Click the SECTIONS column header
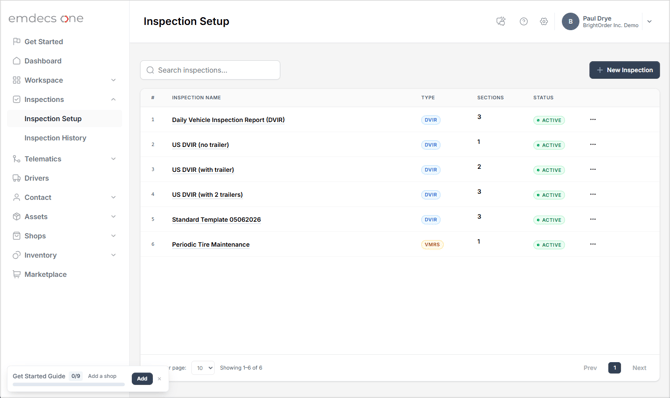 [x=491, y=97]
